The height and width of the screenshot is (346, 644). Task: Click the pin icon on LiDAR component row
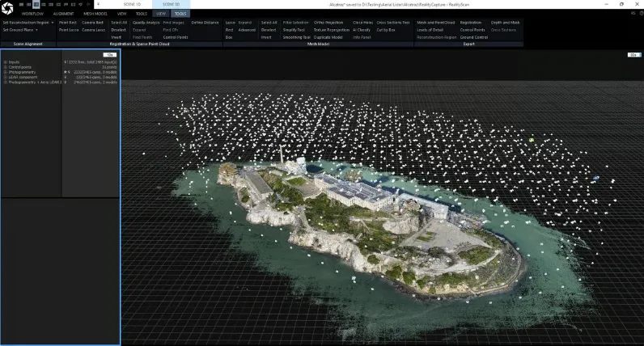[65, 77]
